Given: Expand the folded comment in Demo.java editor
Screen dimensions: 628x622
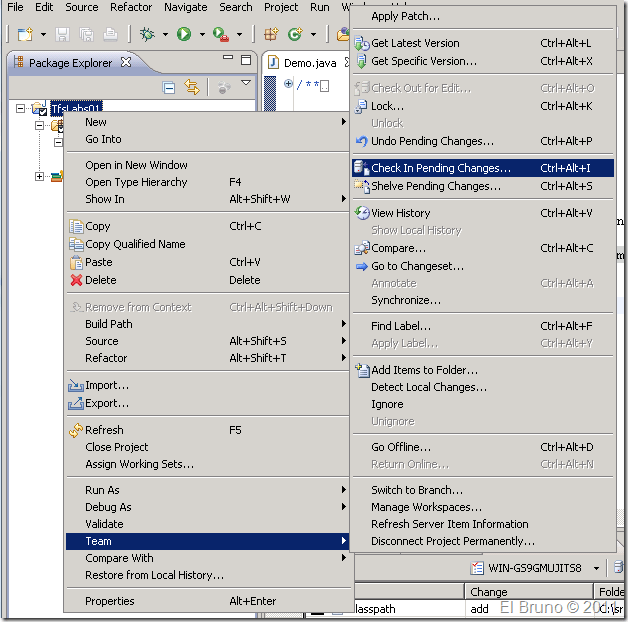Looking at the screenshot, I should pyautogui.click(x=288, y=84).
